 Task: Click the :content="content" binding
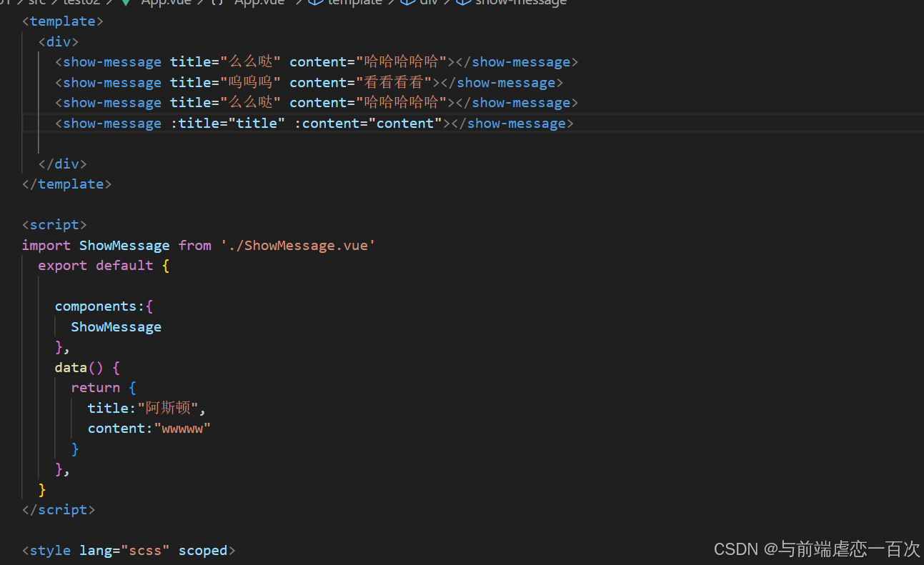click(369, 124)
